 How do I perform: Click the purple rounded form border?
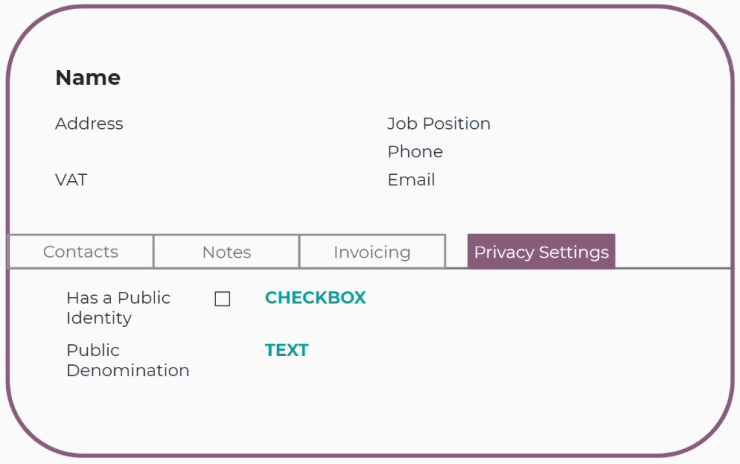pos(370,7)
